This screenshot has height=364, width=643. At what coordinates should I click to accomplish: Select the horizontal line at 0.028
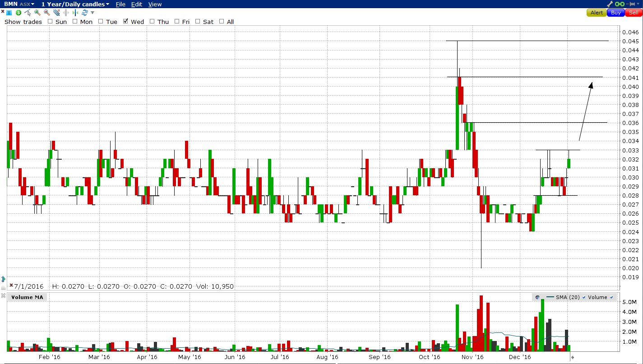555,195
